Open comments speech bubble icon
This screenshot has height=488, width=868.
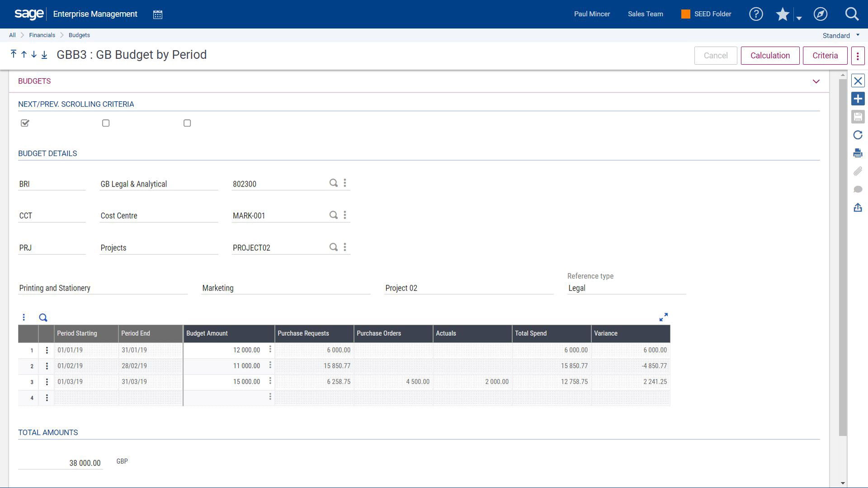(858, 189)
